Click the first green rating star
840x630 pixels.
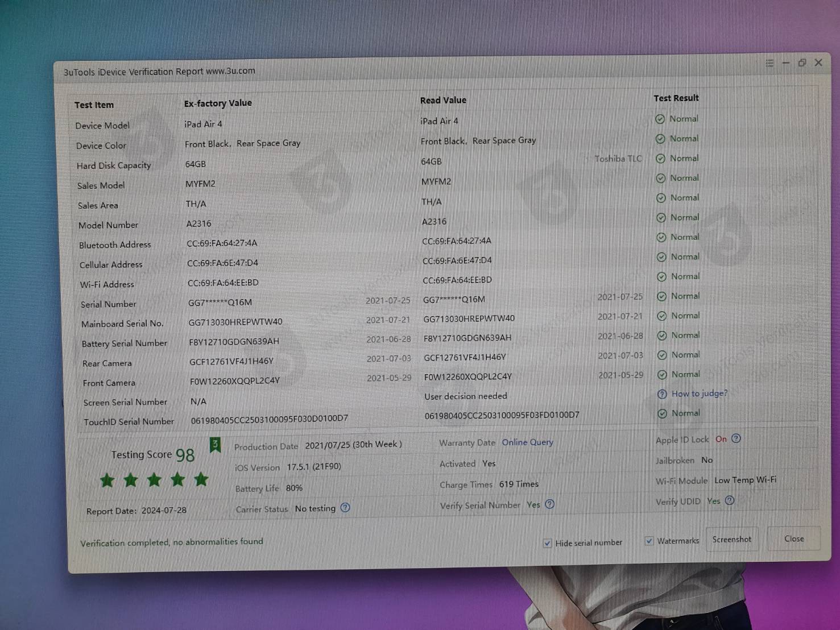coord(107,480)
